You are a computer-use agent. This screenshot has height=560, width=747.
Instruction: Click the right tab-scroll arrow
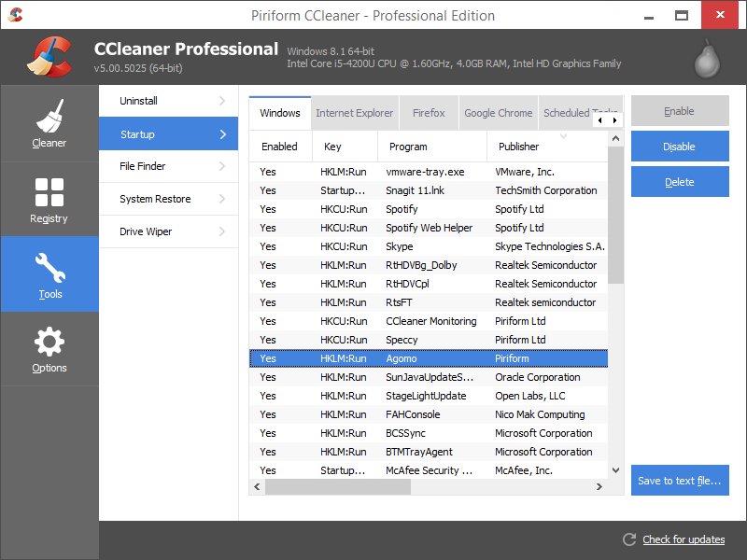click(x=613, y=120)
